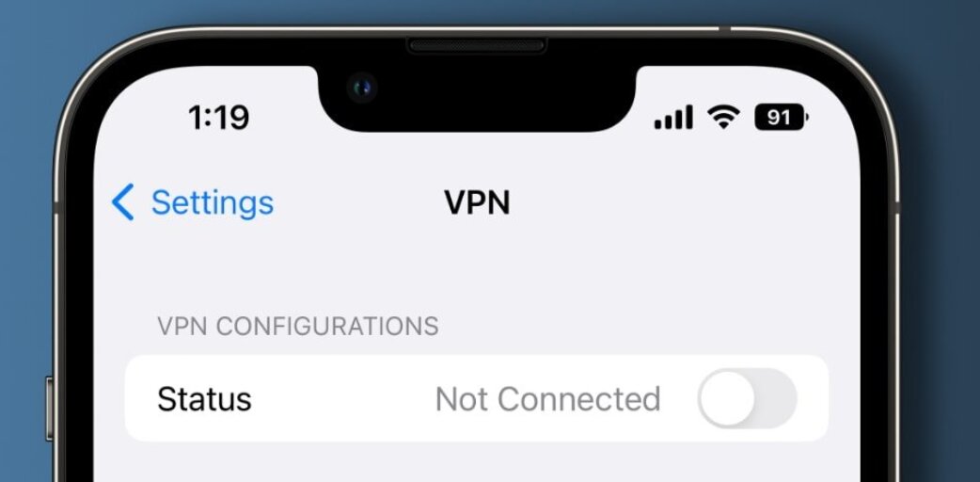980x482 pixels.
Task: Click the earpiece speaker grille
Action: pyautogui.click(x=477, y=46)
